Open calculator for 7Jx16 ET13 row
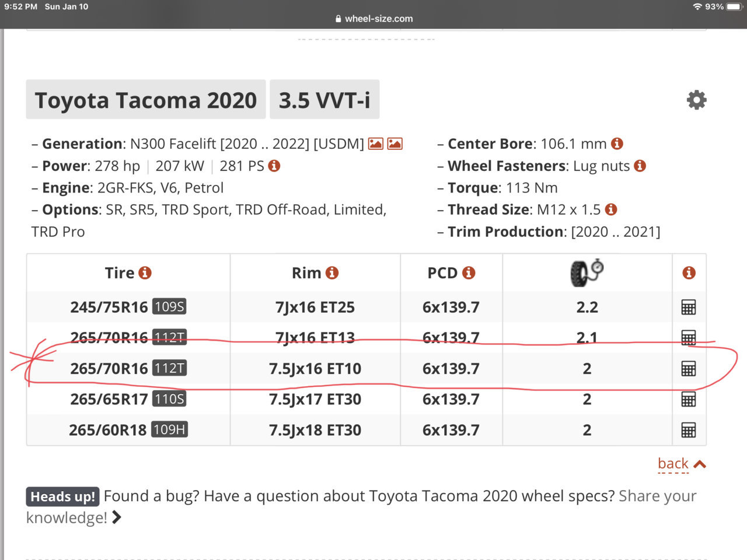 [x=689, y=338]
